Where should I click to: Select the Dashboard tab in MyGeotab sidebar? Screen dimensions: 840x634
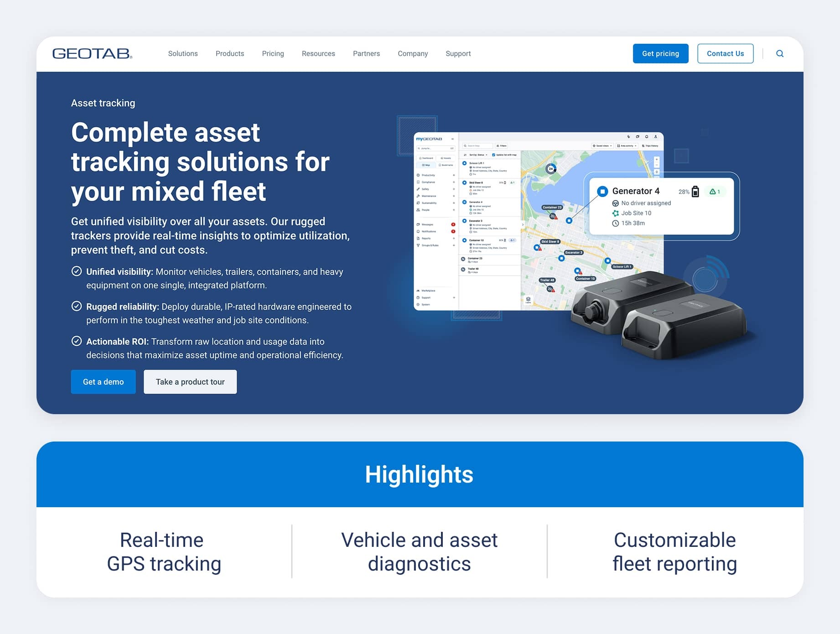[x=426, y=158]
